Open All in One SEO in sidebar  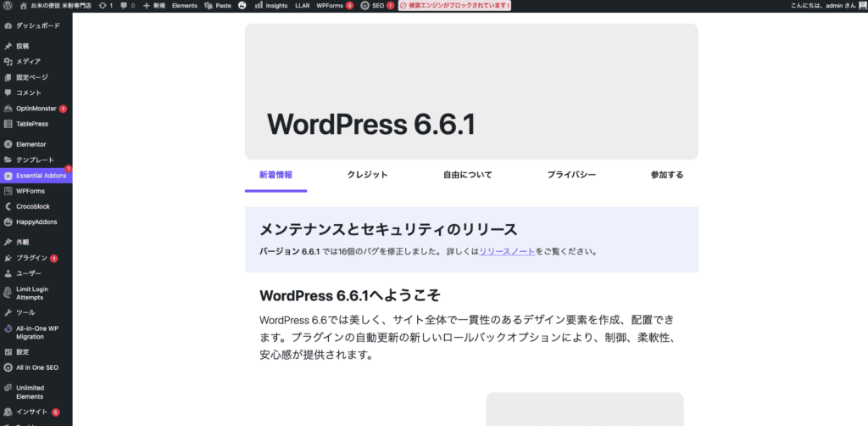(x=36, y=367)
